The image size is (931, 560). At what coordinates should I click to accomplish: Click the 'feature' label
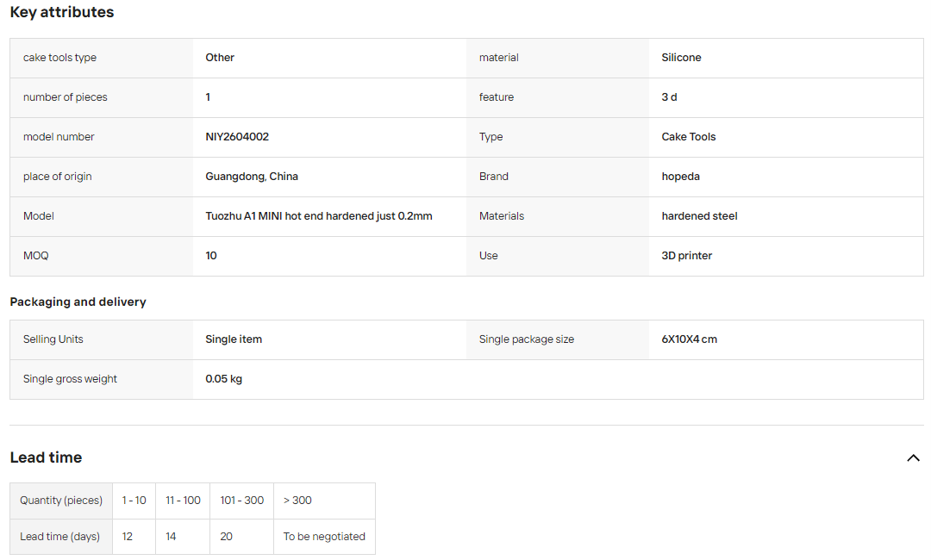pyautogui.click(x=497, y=97)
